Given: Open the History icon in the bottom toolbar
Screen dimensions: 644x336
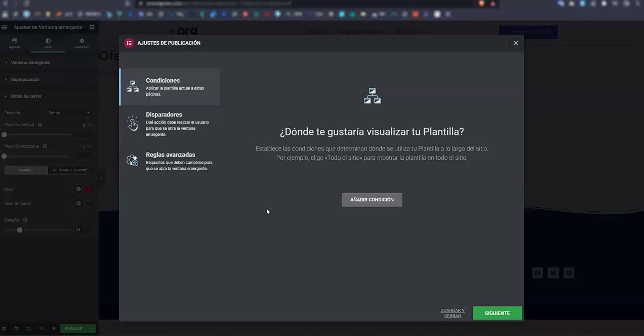Looking at the screenshot, I should point(29,329).
